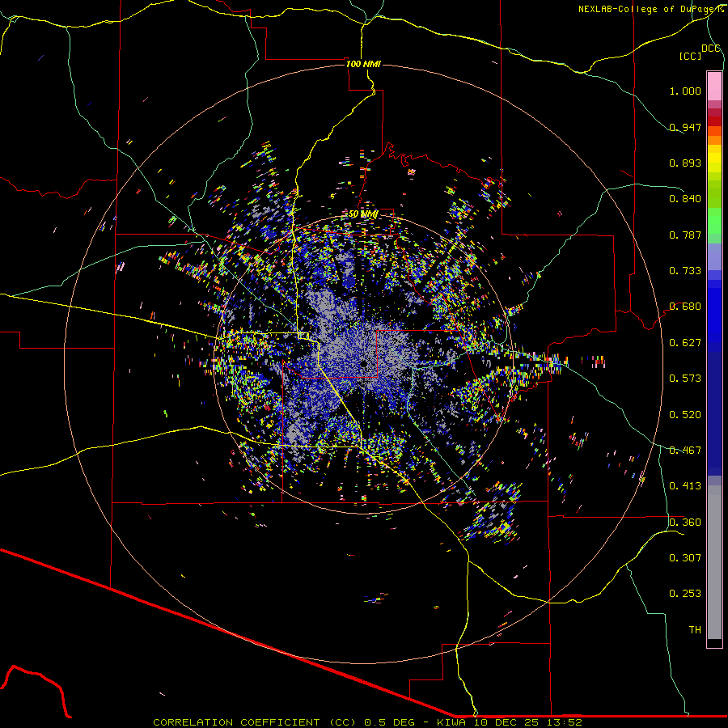Click the Correlation Coefficient product caption
The height and width of the screenshot is (728, 728).
coord(367,722)
